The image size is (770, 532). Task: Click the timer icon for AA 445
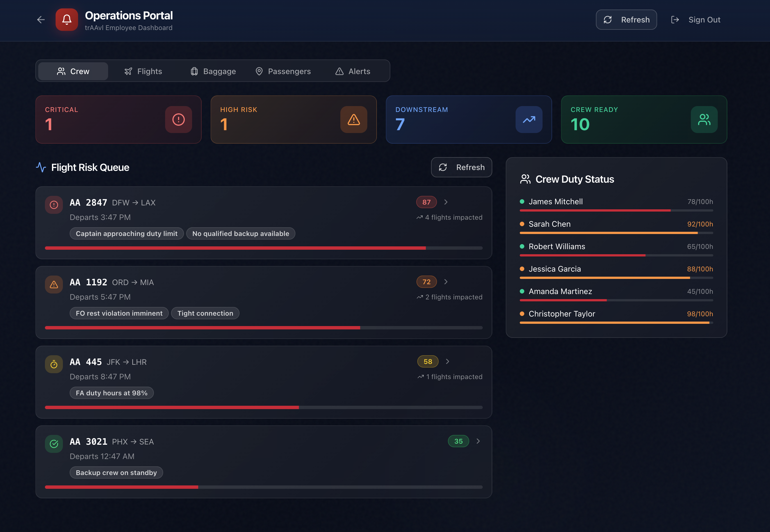pos(54,364)
